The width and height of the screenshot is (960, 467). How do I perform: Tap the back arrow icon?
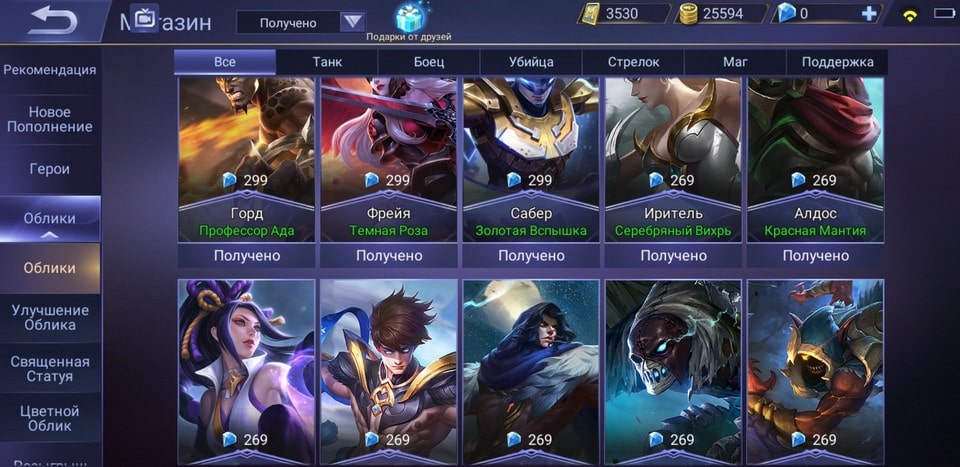(52, 20)
